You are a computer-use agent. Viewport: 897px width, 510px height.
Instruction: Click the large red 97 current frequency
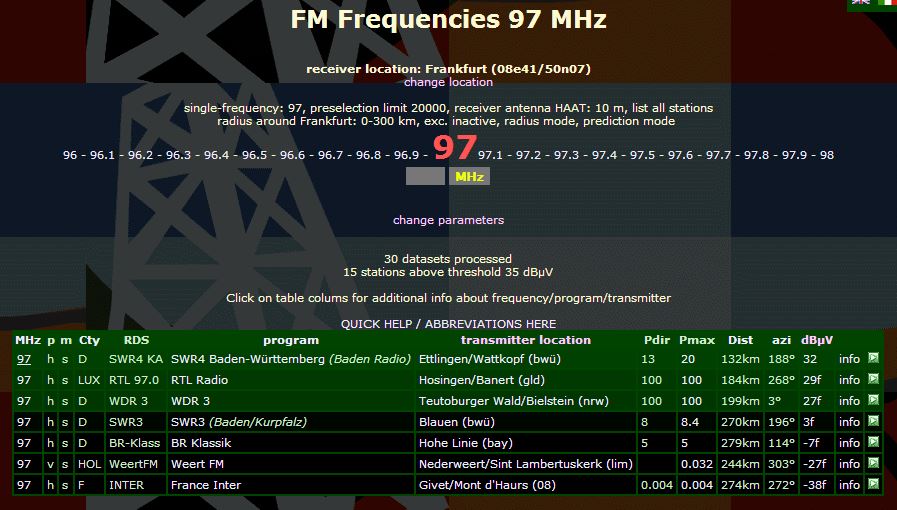pyautogui.click(x=455, y=147)
